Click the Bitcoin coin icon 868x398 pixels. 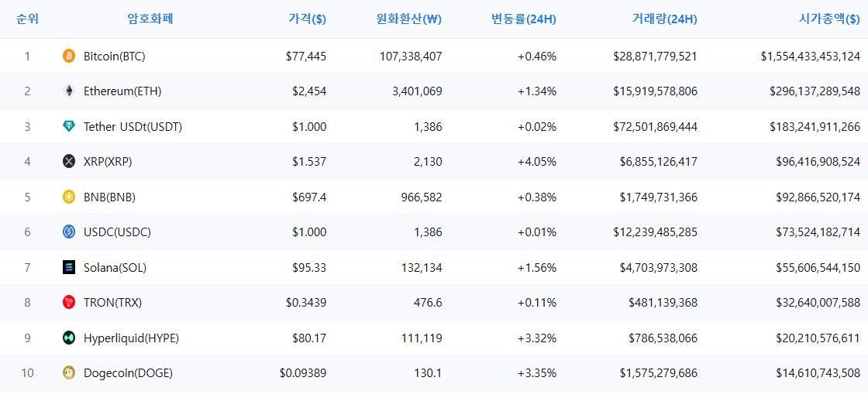(69, 56)
